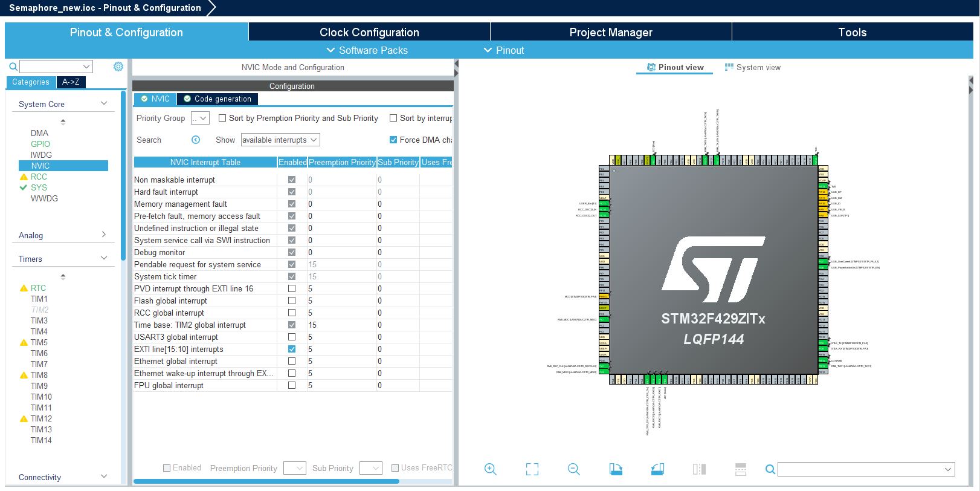Select the NVIC configuration tab
This screenshot has height=491, width=980.
coord(155,99)
